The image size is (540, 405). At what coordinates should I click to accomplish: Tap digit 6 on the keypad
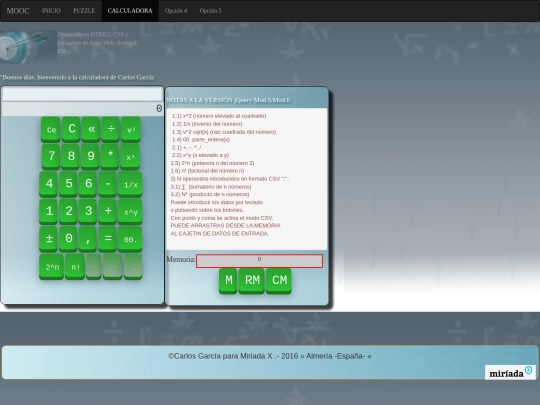click(x=88, y=184)
